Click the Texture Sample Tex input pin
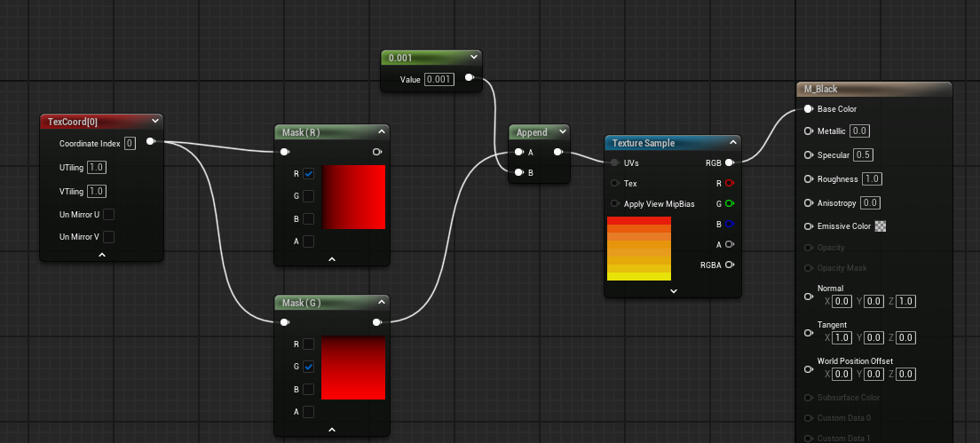 pyautogui.click(x=615, y=183)
